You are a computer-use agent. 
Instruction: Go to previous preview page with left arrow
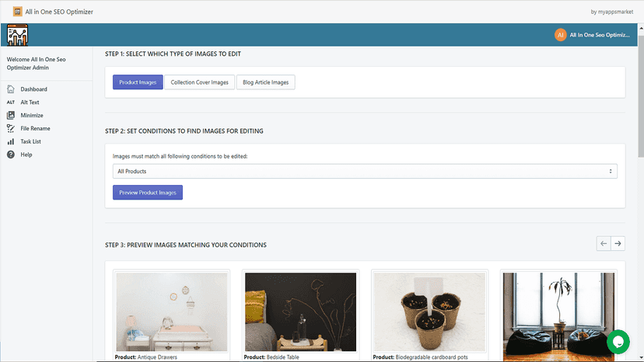604,244
